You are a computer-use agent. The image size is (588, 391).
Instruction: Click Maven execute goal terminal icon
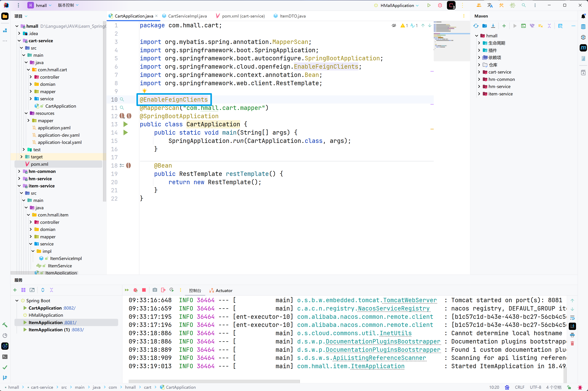point(523,26)
